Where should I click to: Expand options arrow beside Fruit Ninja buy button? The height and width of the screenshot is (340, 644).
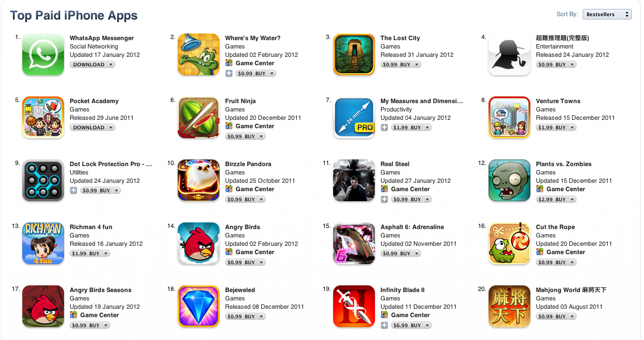[x=261, y=137]
